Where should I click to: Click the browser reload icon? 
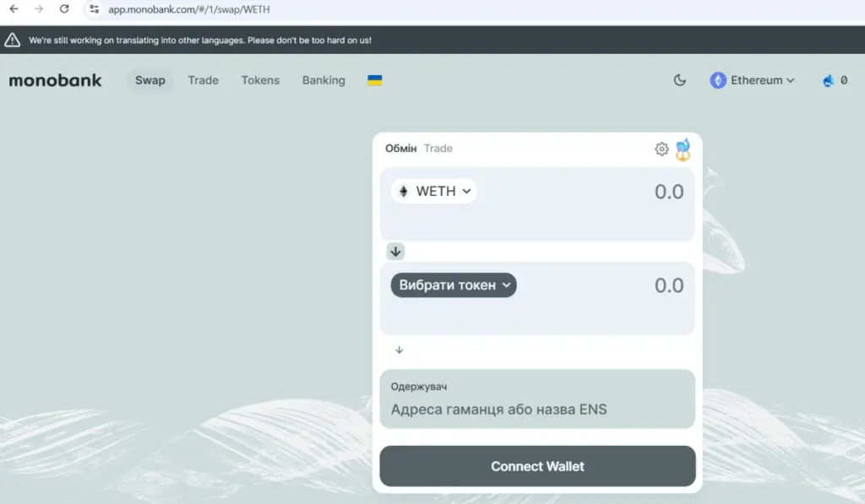64,9
